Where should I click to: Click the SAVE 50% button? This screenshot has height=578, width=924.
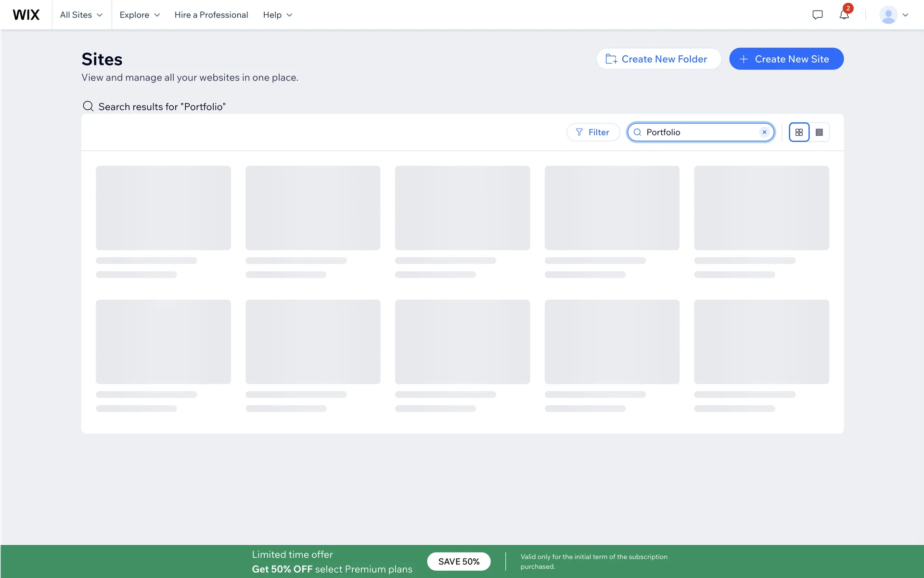[459, 562]
